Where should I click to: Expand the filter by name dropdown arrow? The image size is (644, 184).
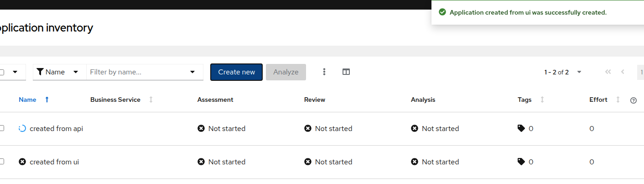click(192, 72)
